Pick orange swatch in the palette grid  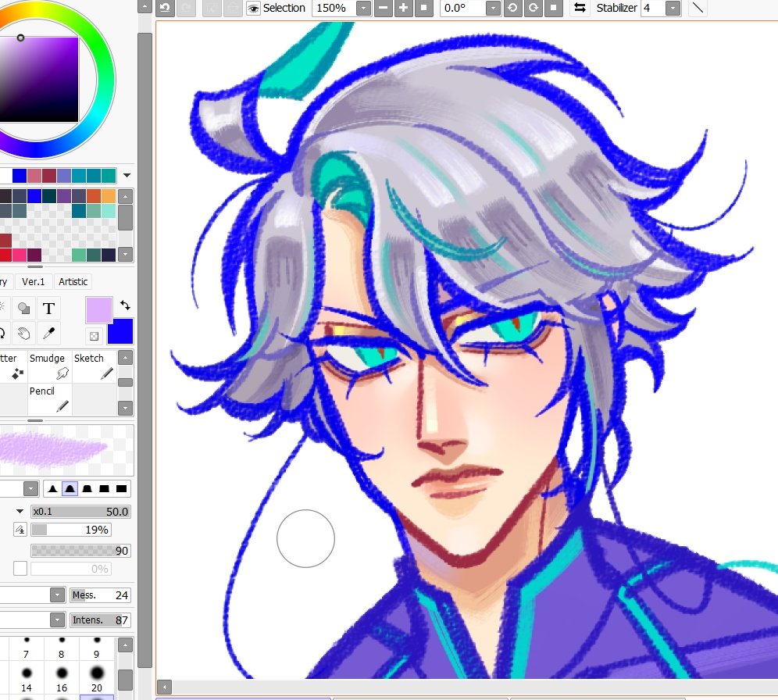94,196
